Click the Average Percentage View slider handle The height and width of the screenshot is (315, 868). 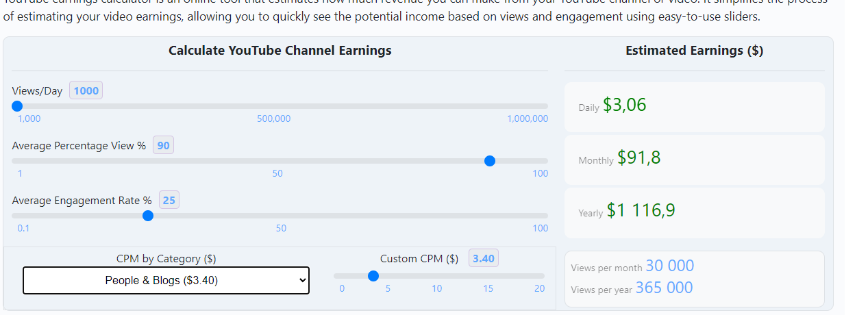click(490, 161)
